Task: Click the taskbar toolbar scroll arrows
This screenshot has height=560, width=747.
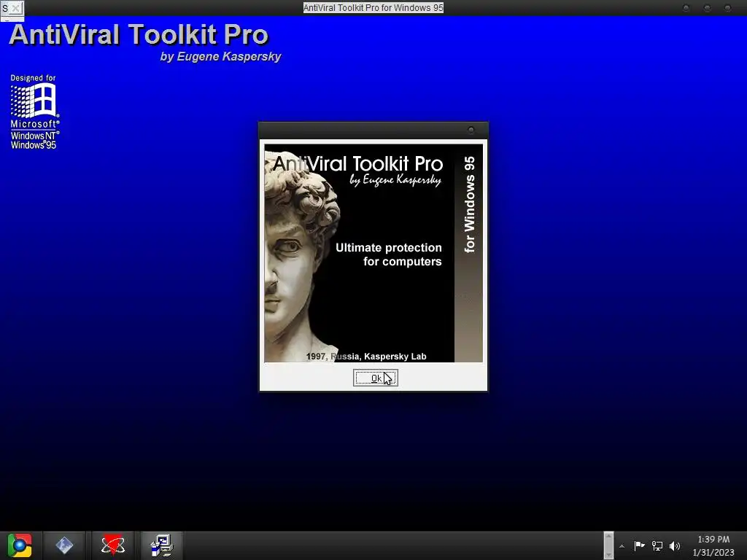Action: 608,545
